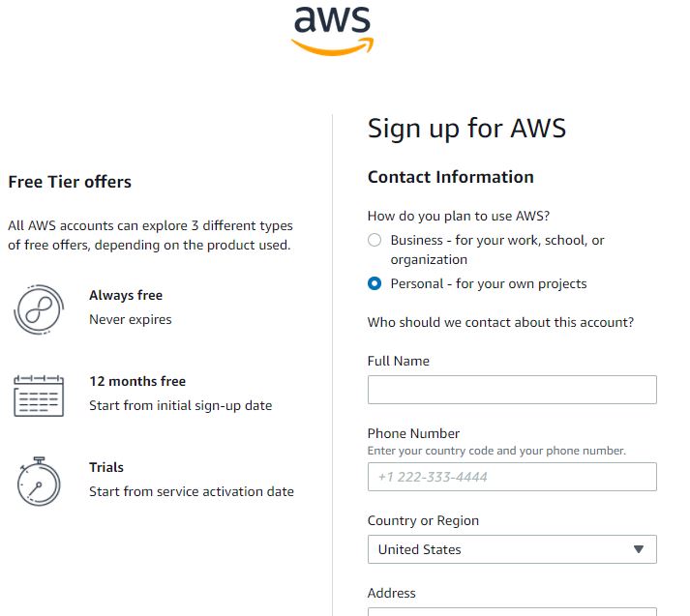Click the Always free title text
Screen dimensions: 690x616
point(126,296)
